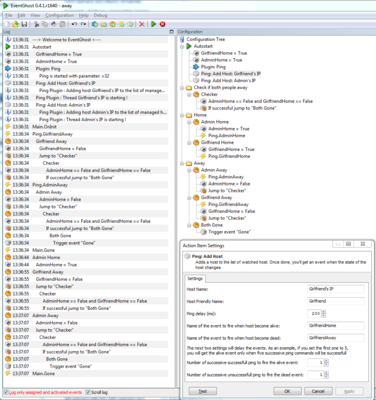Select 'If successful jump to "Both Gone"' in tree

[x=242, y=108]
